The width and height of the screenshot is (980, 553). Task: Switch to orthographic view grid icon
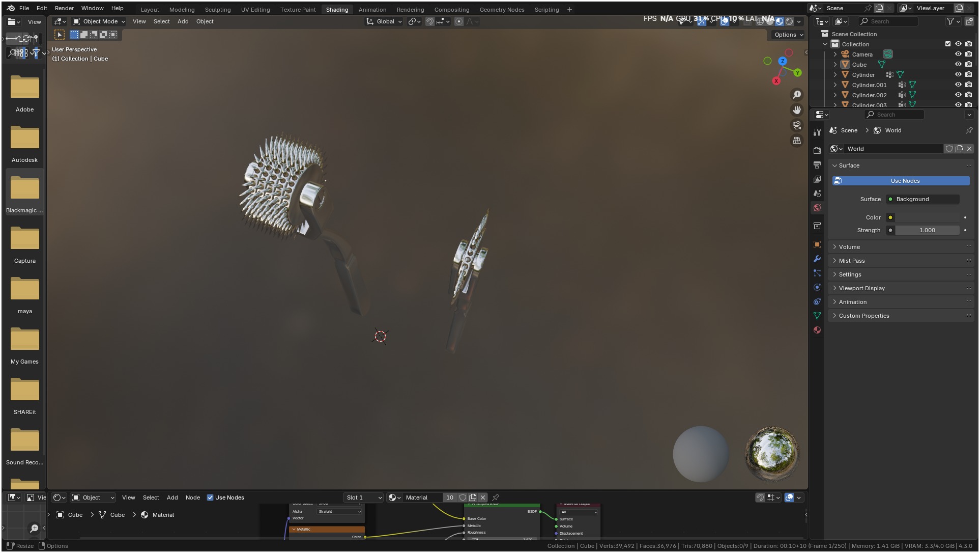pyautogui.click(x=797, y=141)
